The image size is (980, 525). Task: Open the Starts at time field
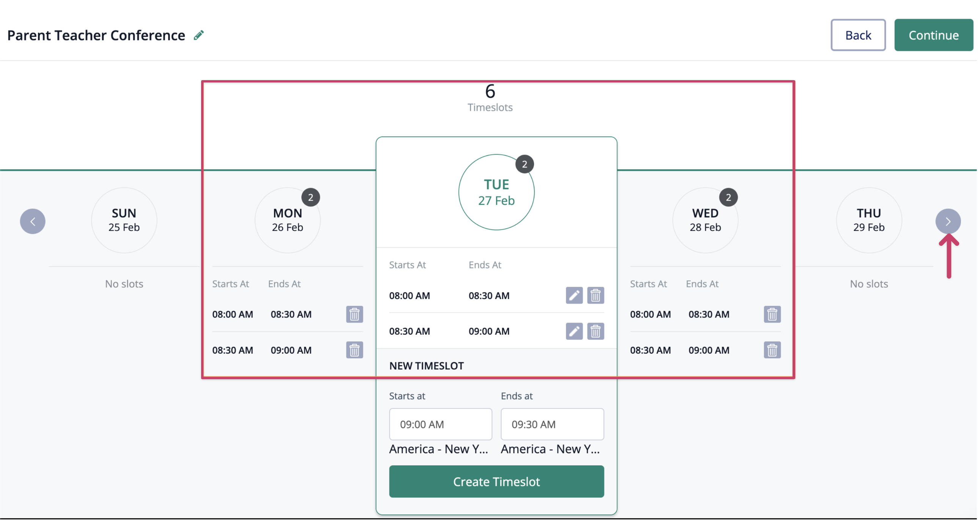440,424
